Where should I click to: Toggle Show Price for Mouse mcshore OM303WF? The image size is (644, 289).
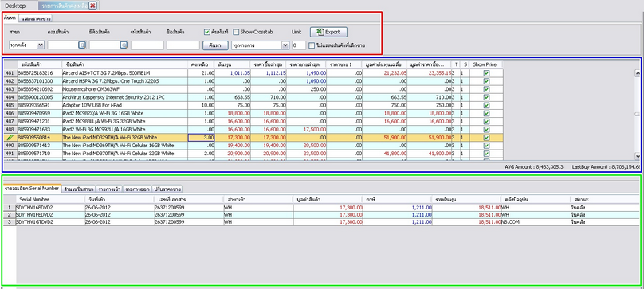coord(486,89)
